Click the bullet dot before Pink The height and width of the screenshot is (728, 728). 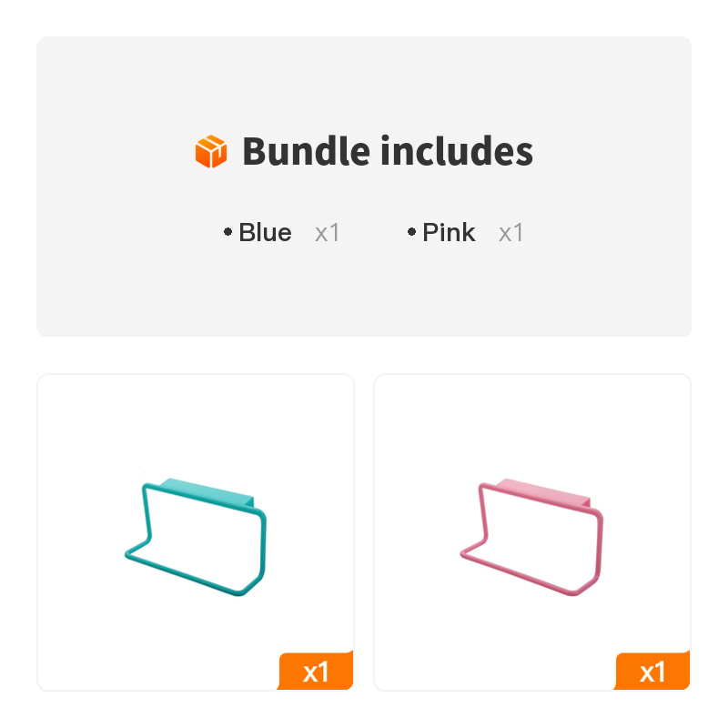pyautogui.click(x=411, y=233)
